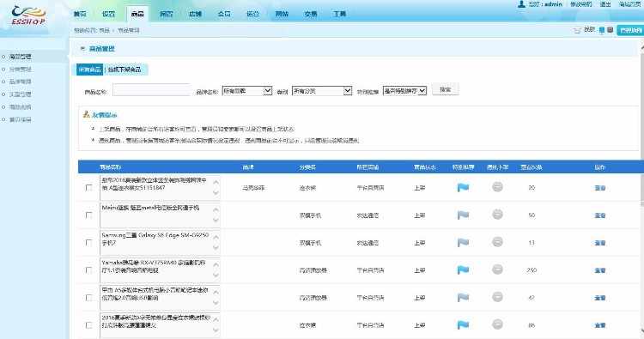Click the gray flag icon in the Samsung Galaxy S6 Edge row
Screen dimensions: 644x339
[x=463, y=243]
